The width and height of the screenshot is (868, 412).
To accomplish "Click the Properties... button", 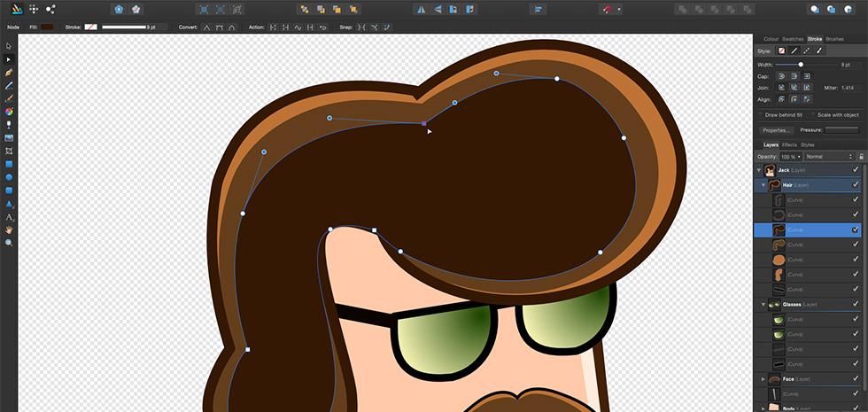I will (x=775, y=130).
